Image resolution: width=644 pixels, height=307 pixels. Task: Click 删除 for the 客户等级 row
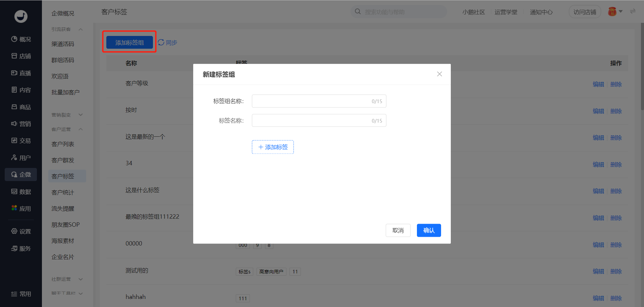616,84
